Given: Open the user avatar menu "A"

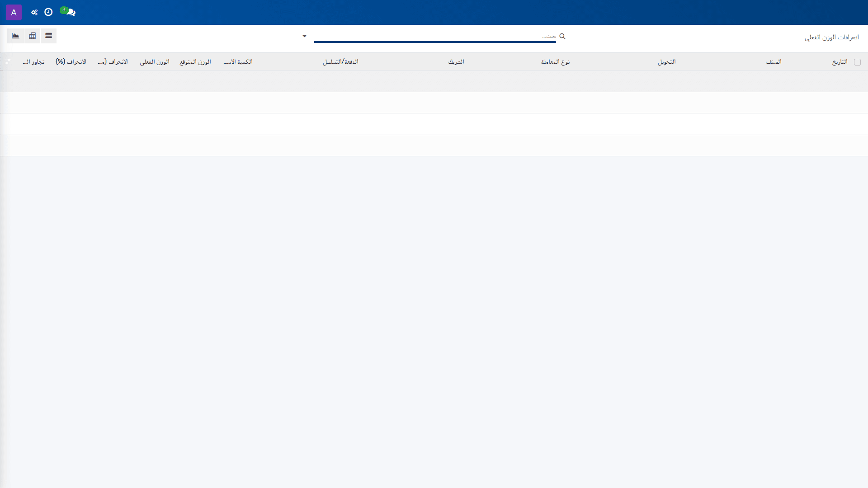Looking at the screenshot, I should click(x=14, y=12).
